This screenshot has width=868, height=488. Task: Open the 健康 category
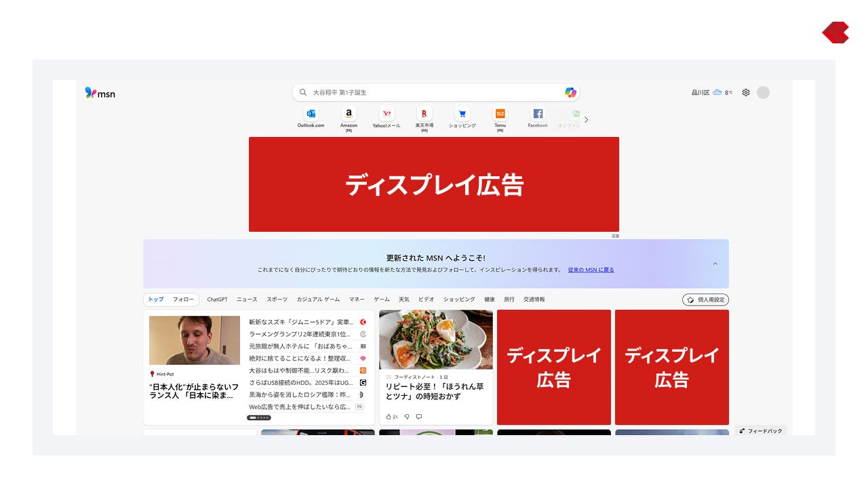point(490,300)
